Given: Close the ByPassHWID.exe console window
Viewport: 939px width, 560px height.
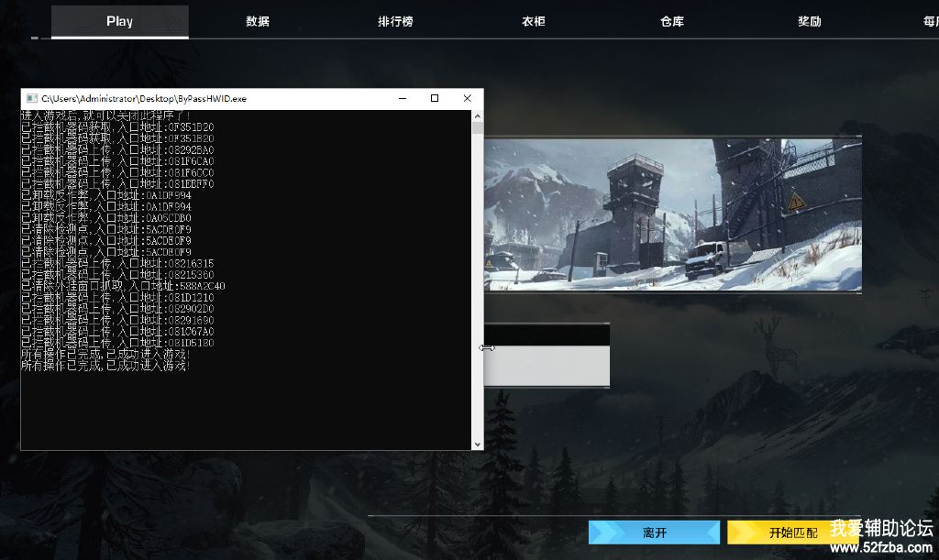Looking at the screenshot, I should tap(468, 98).
